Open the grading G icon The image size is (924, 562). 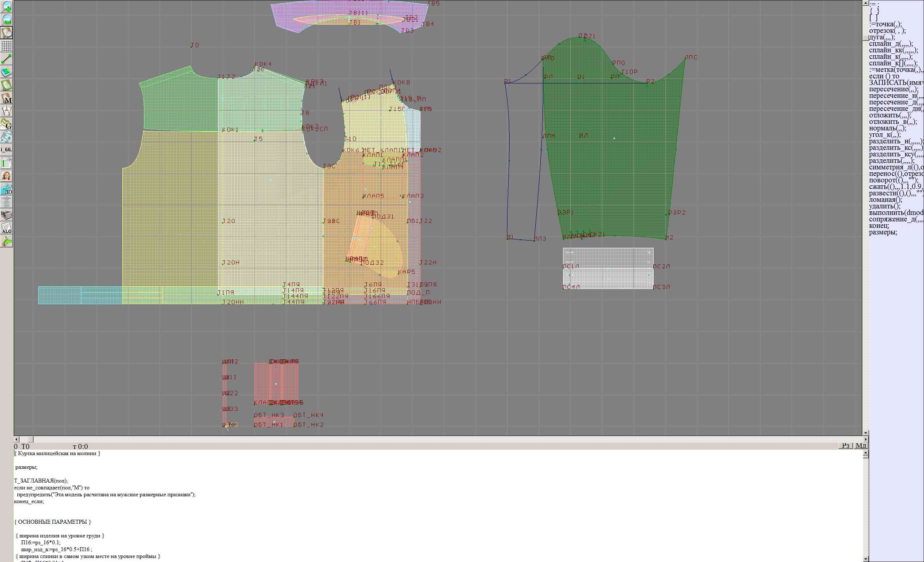(6, 124)
